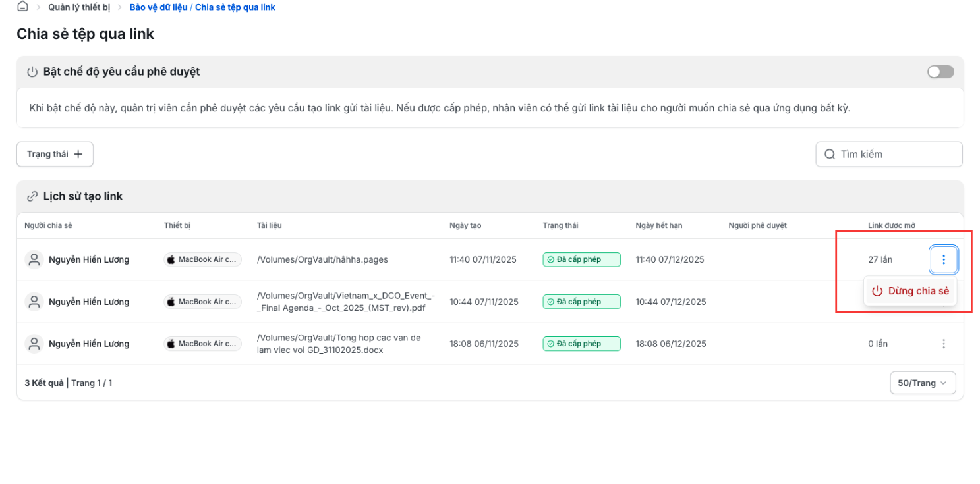Click MacBook Air device chip in Tong hop row
980x484 pixels.
[203, 344]
